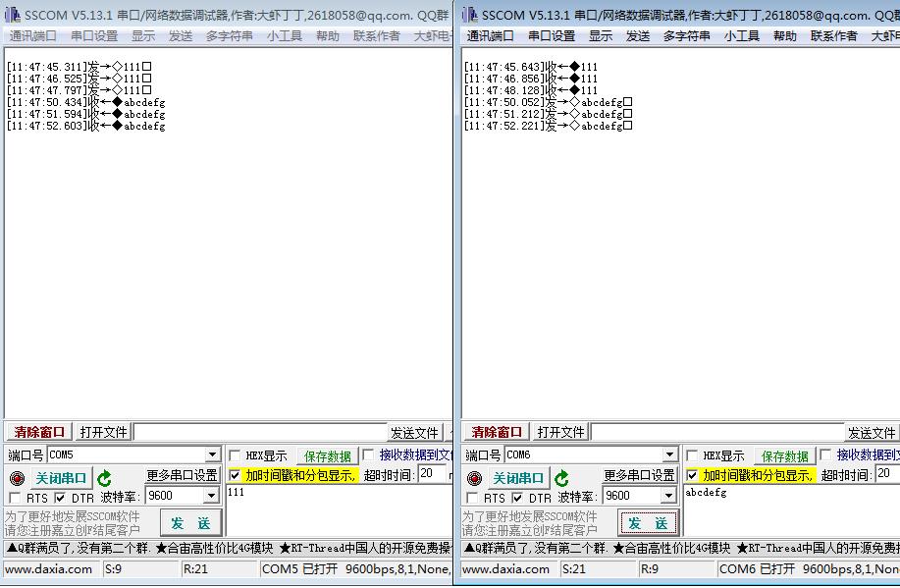Click file path field in COM6 window
Screen dimensions: 900x588
(x=718, y=432)
